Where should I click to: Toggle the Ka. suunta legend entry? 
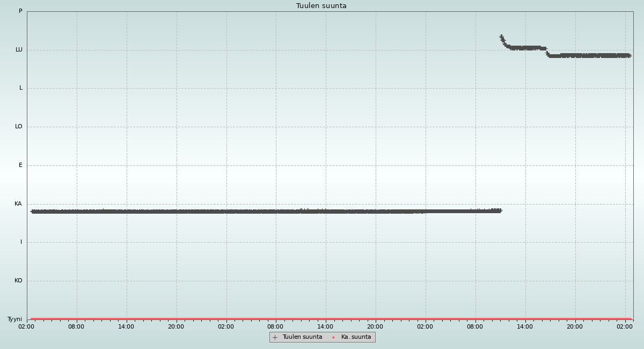(356, 337)
